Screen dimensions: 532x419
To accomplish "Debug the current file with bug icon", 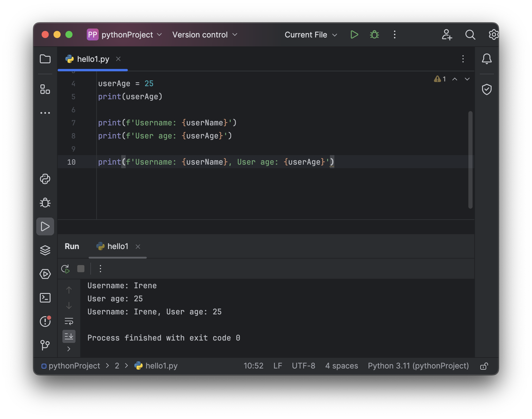I will click(374, 35).
